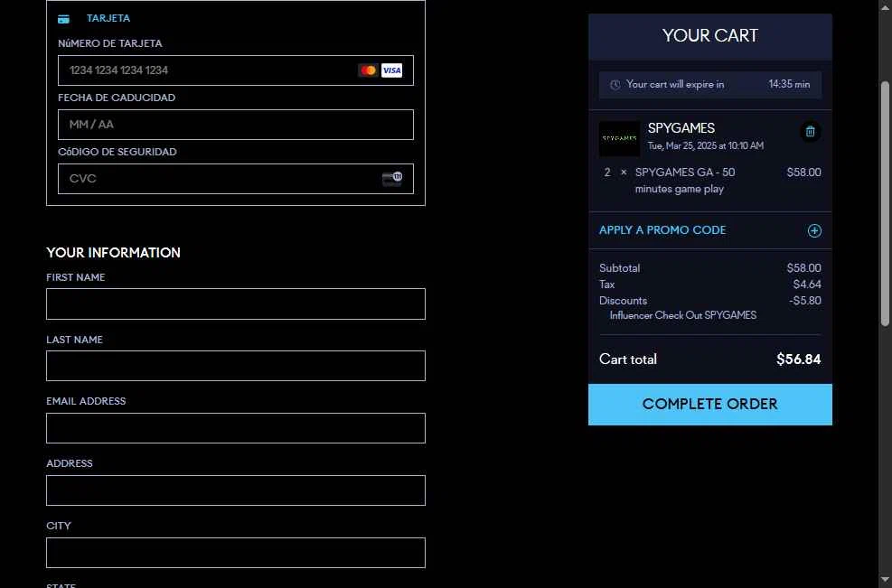Screen dimensions: 892x588
Task: Click the YOUR CART heading
Action: (710, 36)
